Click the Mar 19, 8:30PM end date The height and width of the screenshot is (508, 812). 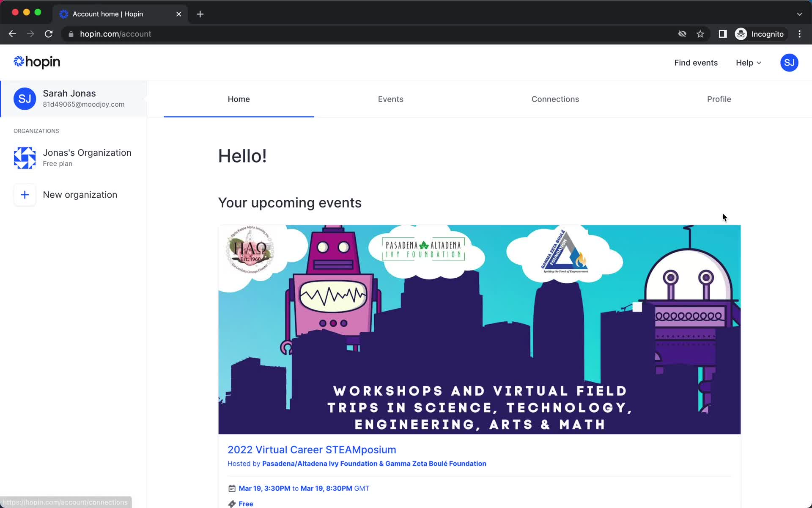pos(326,489)
